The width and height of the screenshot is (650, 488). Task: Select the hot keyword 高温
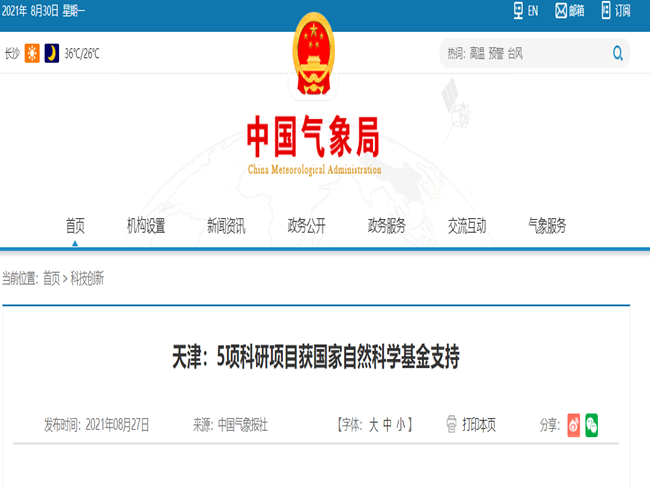click(477, 53)
